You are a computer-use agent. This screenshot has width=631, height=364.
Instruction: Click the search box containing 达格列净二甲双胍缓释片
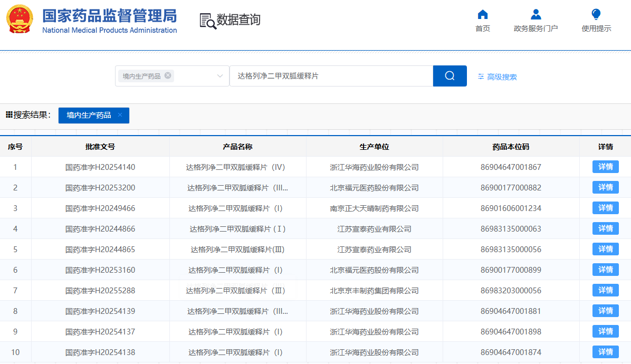[x=331, y=76]
